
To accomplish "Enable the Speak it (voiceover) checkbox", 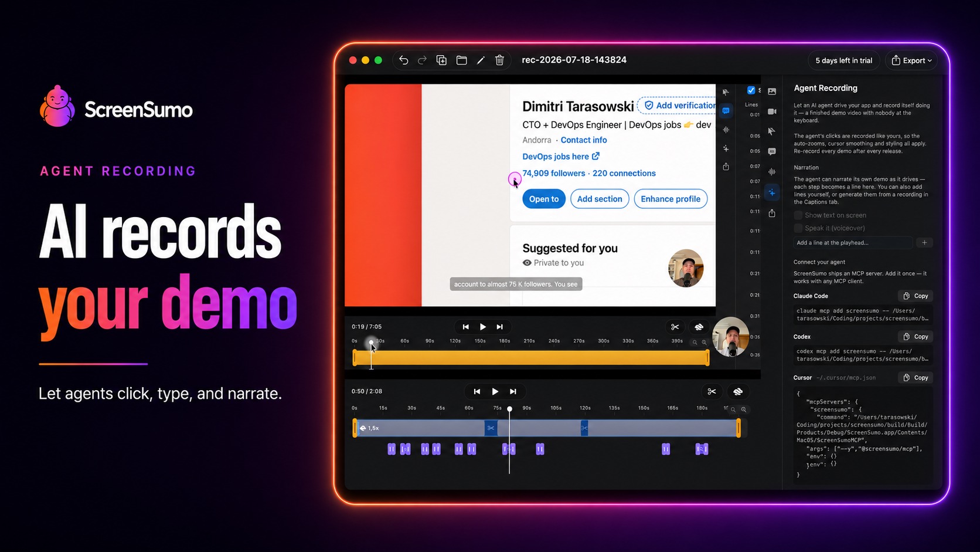I will [798, 228].
